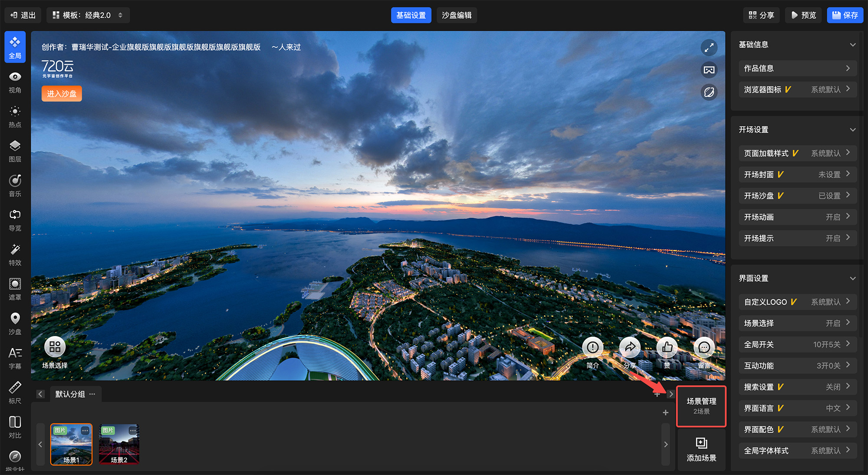Select the 遮罩 mask tool icon
The image size is (868, 475).
(15, 289)
